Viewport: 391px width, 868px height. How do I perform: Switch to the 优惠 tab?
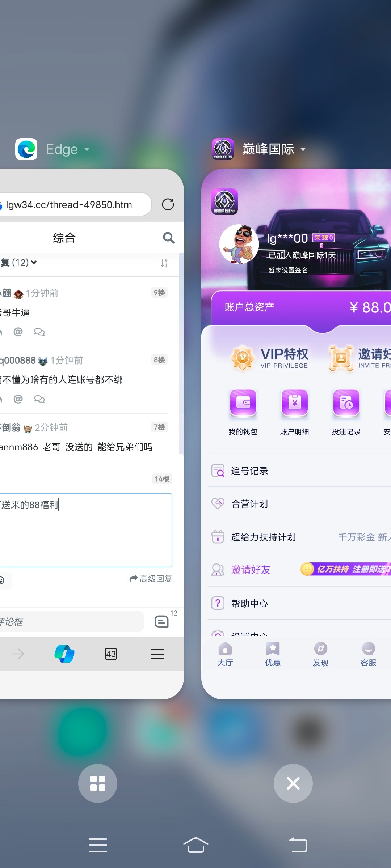click(x=273, y=654)
